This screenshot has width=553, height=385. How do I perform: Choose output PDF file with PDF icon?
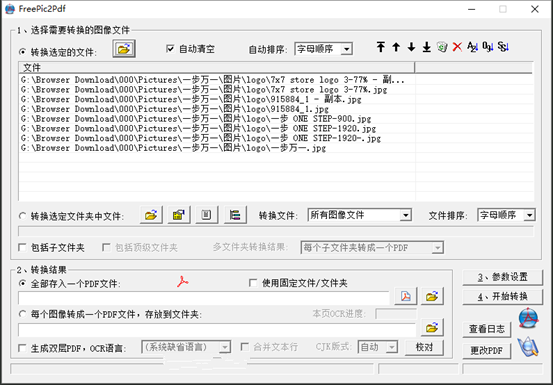(406, 297)
